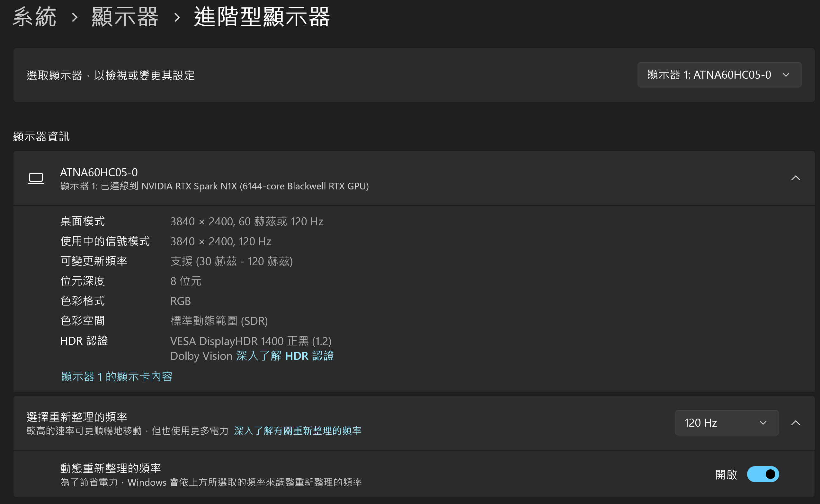Collapse the ATNA60HC05-0 display info section
Viewport: 820px width, 504px height.
[x=795, y=178]
